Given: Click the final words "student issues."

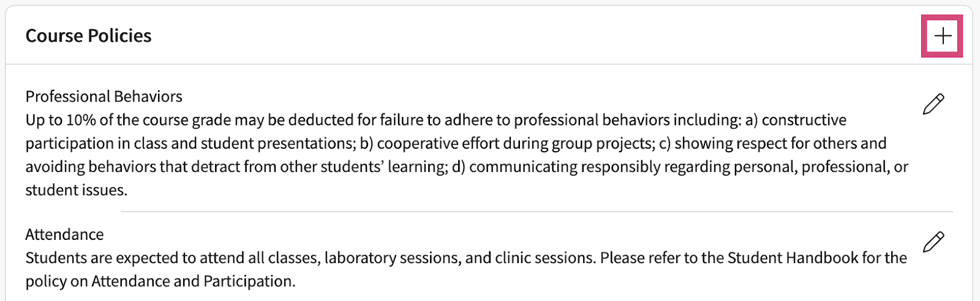Looking at the screenshot, I should pyautogui.click(x=76, y=190).
